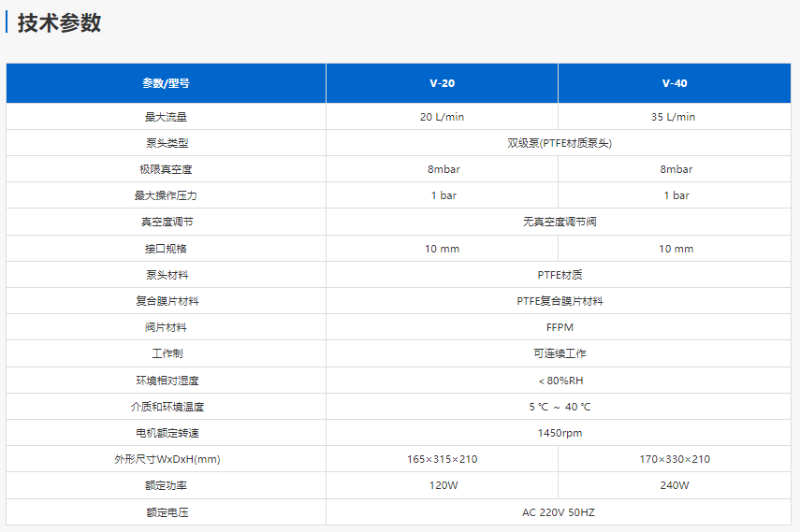Select the FFPM valve material cell

coord(559,327)
